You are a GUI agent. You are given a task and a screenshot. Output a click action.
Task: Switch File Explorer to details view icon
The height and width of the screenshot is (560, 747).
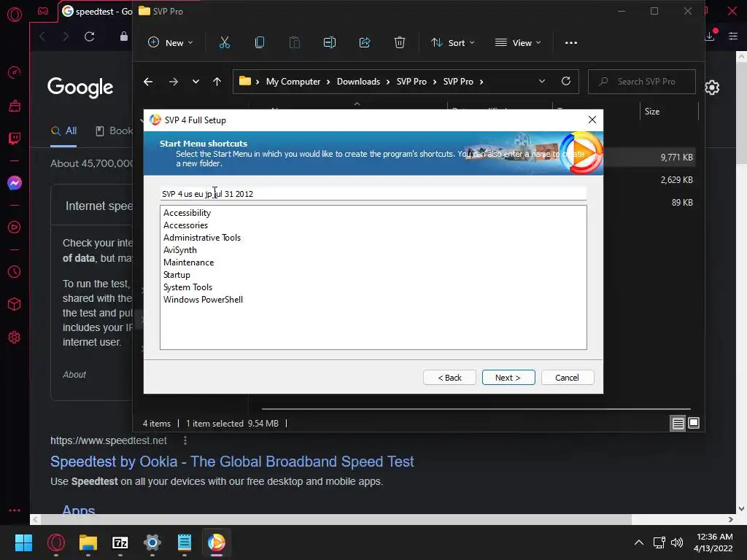(x=678, y=424)
